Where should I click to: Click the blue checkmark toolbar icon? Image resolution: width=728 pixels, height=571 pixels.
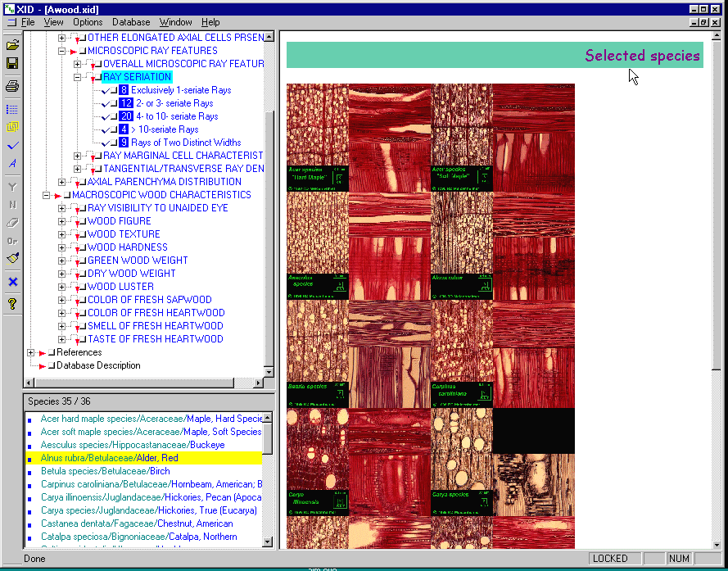pyautogui.click(x=12, y=146)
